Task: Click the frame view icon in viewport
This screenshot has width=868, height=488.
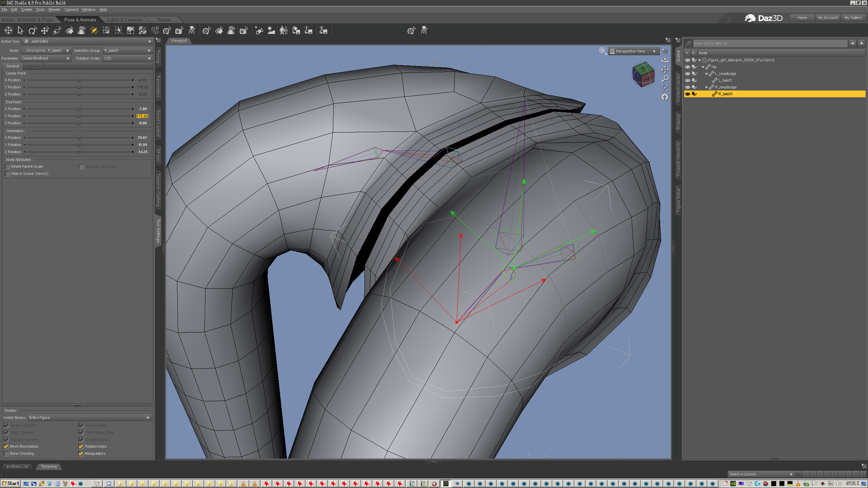Action: pos(665,88)
